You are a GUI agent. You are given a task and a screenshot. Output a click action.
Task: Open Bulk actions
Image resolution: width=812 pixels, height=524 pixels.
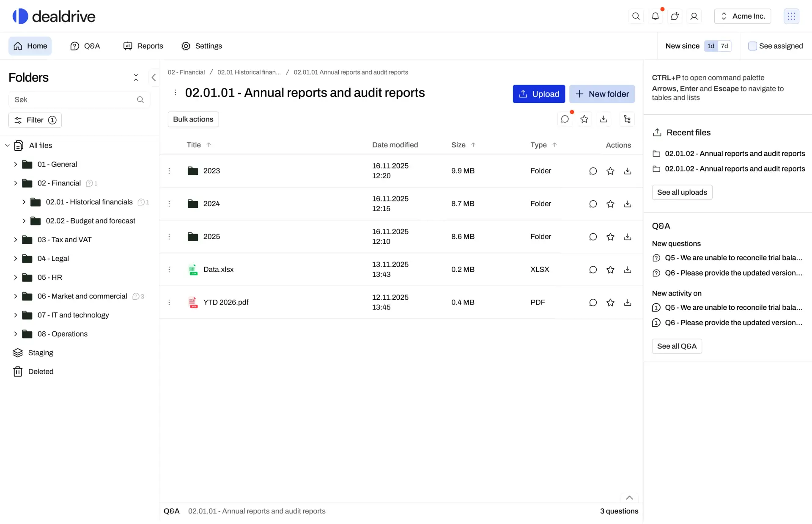193,119
